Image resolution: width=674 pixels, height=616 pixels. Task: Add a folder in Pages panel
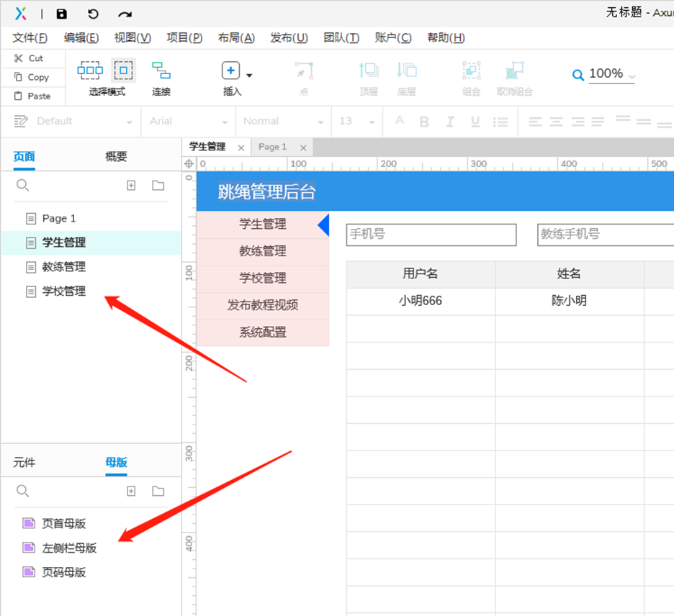(x=158, y=185)
